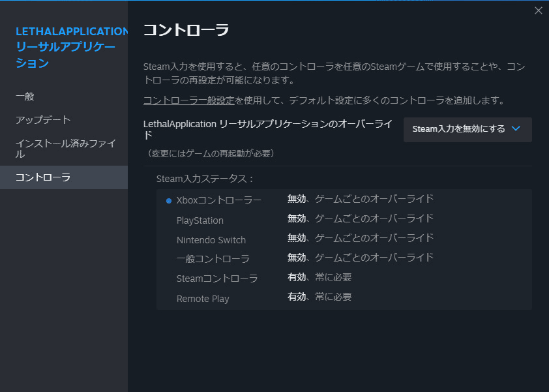Click the blue chevron arrow in the override dropdown
Image resolution: width=549 pixels, height=392 pixels.
click(x=515, y=128)
